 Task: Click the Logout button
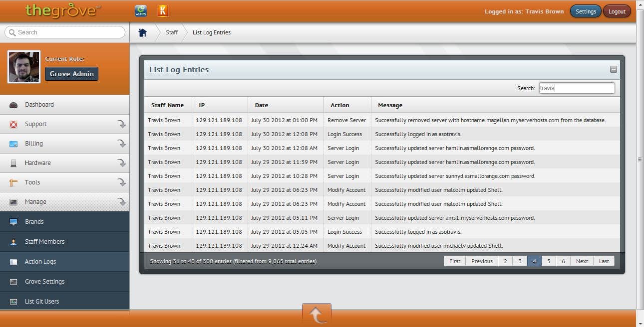[x=617, y=11]
